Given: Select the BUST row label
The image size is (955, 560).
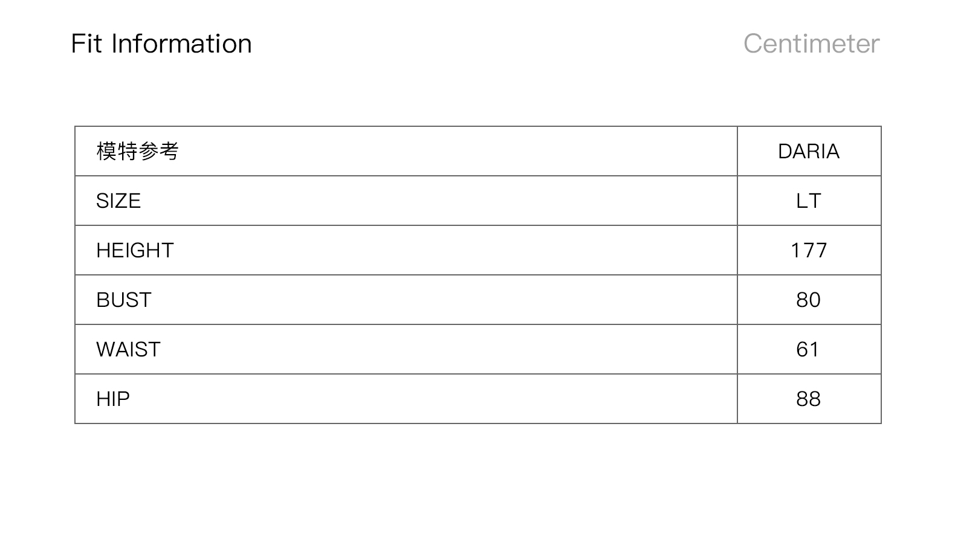Looking at the screenshot, I should click(x=124, y=300).
